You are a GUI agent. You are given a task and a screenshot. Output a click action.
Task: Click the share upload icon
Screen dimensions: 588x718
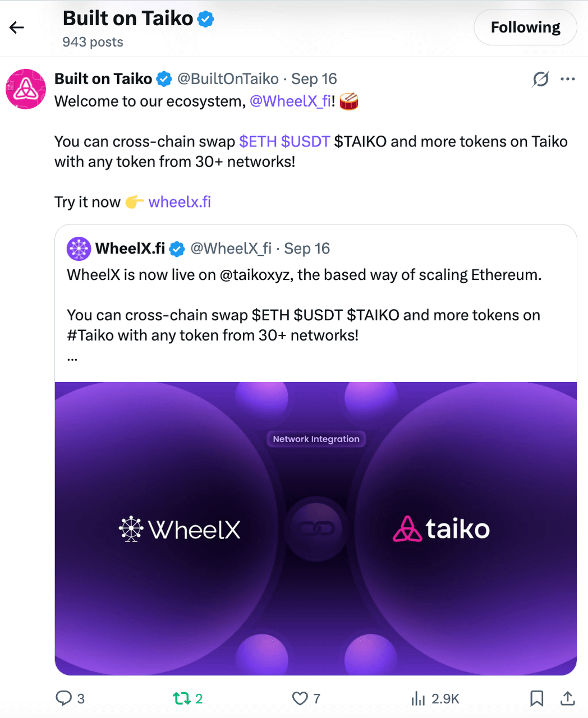point(567,698)
